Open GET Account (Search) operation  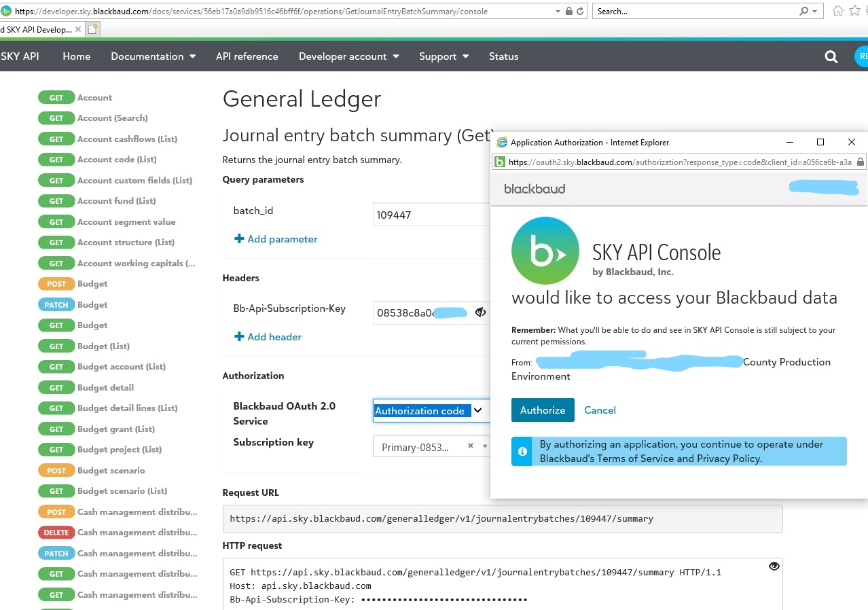92,118
